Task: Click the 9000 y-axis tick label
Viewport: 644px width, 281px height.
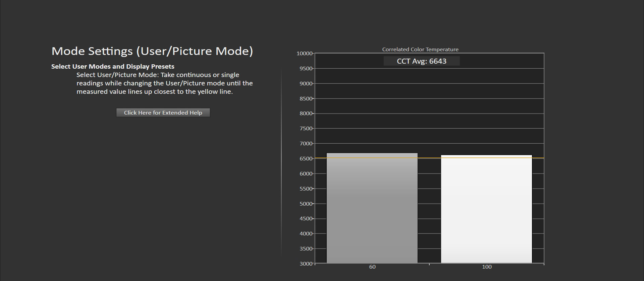Action: (x=306, y=84)
